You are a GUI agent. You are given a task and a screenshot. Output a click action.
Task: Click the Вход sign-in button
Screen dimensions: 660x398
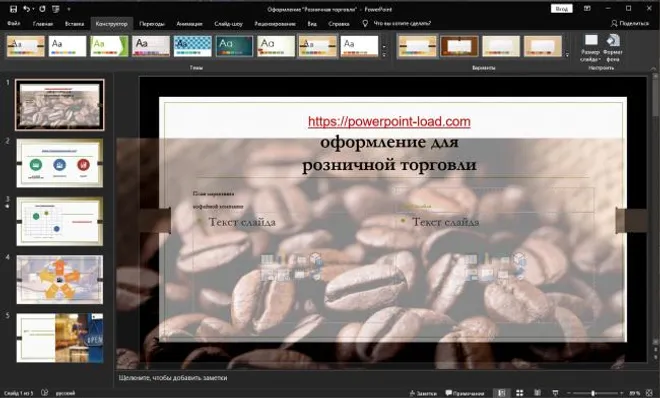562,8
